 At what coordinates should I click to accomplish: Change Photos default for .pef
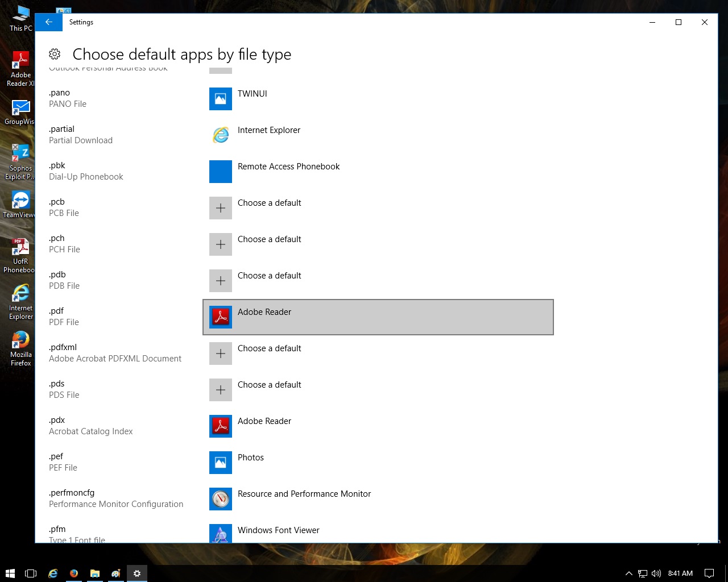pos(378,463)
